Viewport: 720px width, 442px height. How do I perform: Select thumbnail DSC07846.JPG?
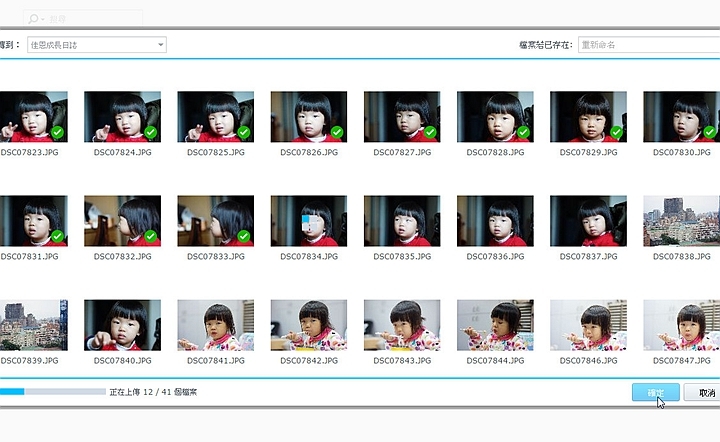(589, 325)
